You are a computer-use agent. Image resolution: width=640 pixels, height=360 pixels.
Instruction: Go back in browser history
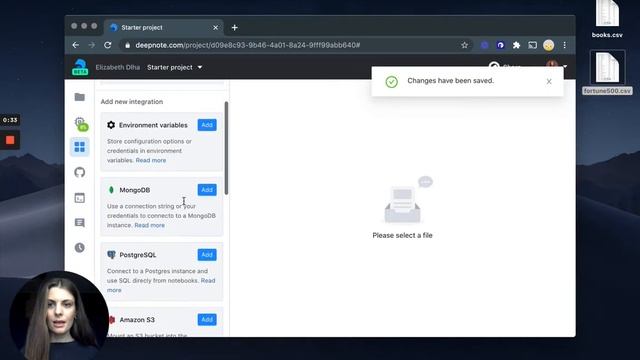click(x=76, y=45)
